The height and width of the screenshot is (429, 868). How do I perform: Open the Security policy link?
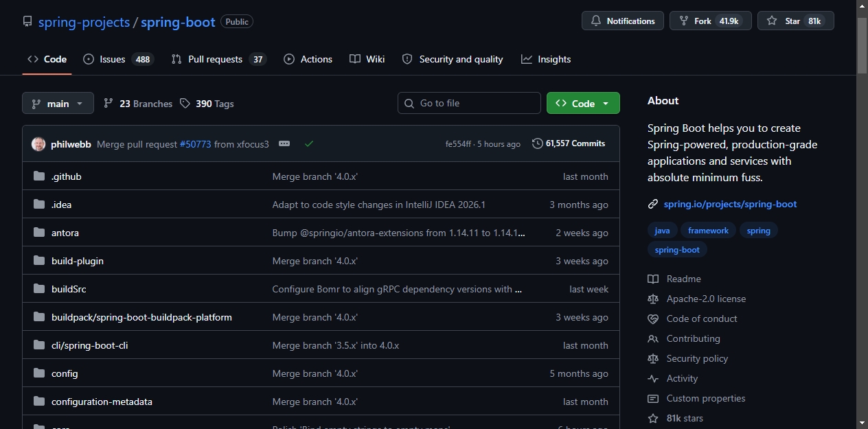697,358
